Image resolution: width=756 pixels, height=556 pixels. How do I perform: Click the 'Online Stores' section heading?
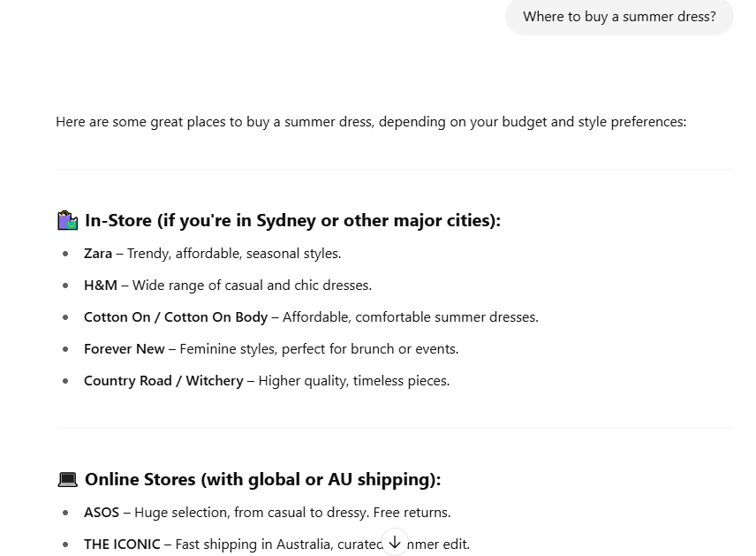(263, 480)
